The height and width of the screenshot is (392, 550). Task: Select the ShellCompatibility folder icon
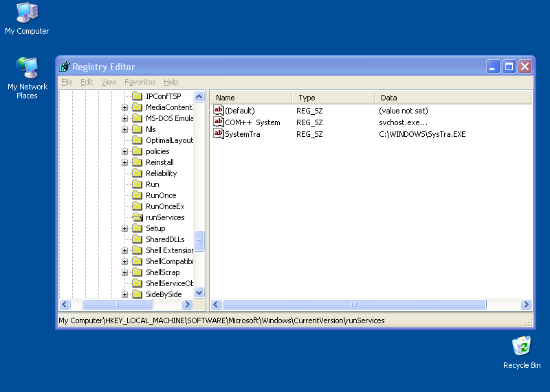(x=137, y=261)
